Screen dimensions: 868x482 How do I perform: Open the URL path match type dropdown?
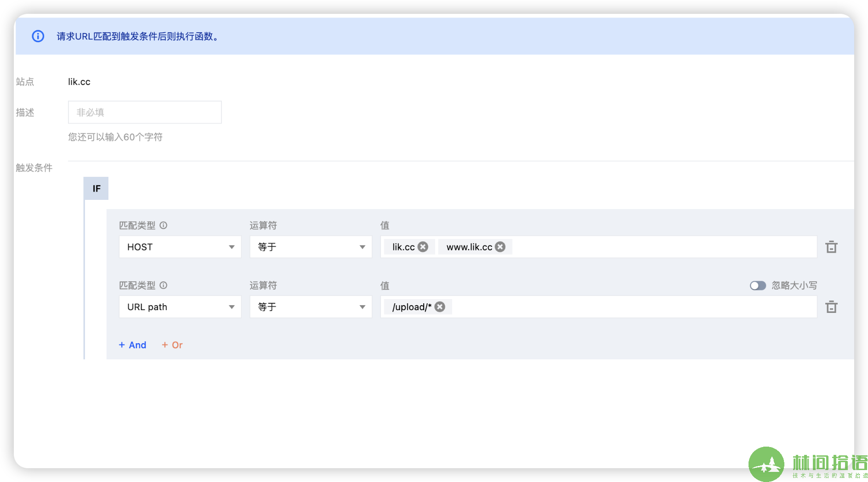pyautogui.click(x=180, y=306)
